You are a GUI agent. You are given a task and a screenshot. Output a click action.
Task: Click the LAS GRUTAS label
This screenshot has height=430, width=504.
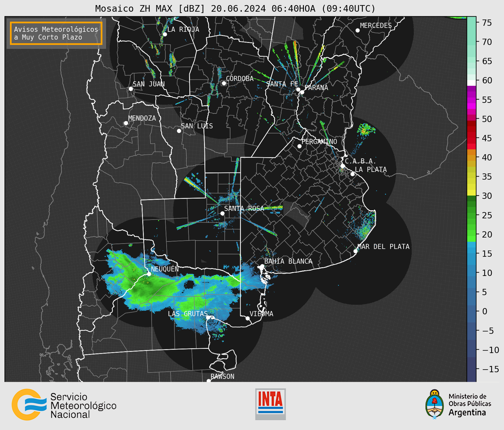pos(188,314)
